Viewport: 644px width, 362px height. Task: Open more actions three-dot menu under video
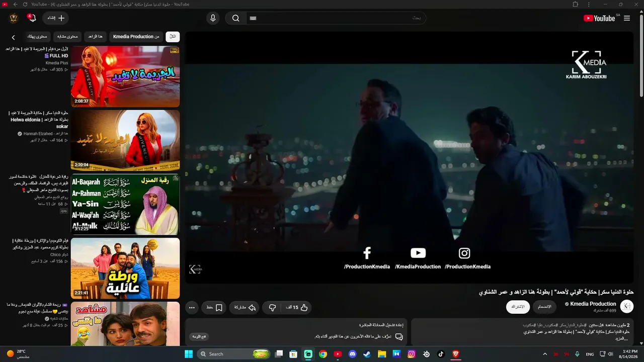(192, 307)
